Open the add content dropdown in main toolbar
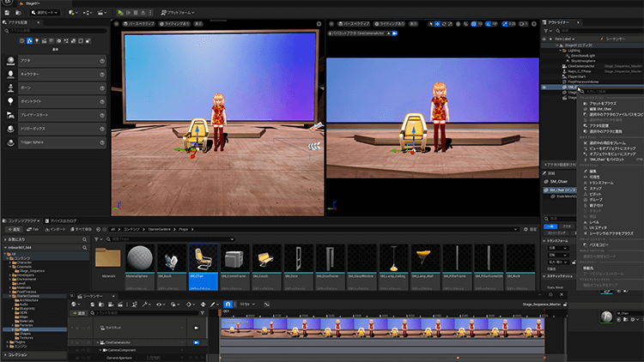The width and height of the screenshot is (644, 362). point(73,13)
